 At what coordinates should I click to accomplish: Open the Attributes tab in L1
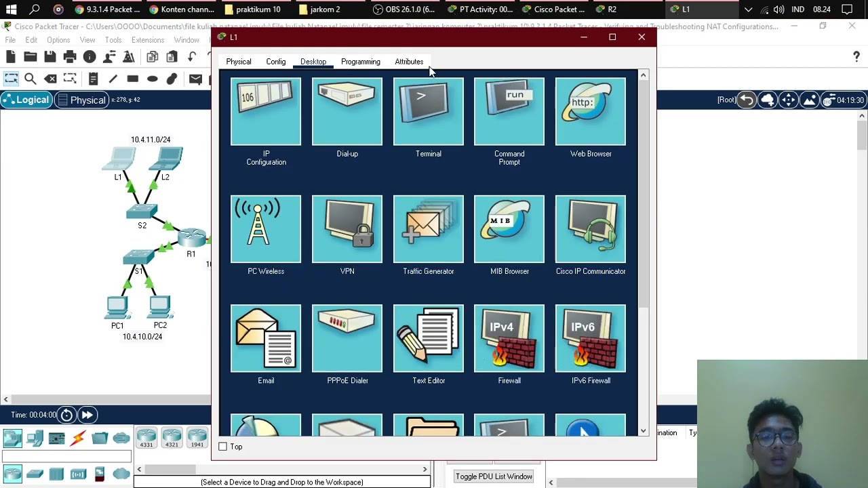409,62
